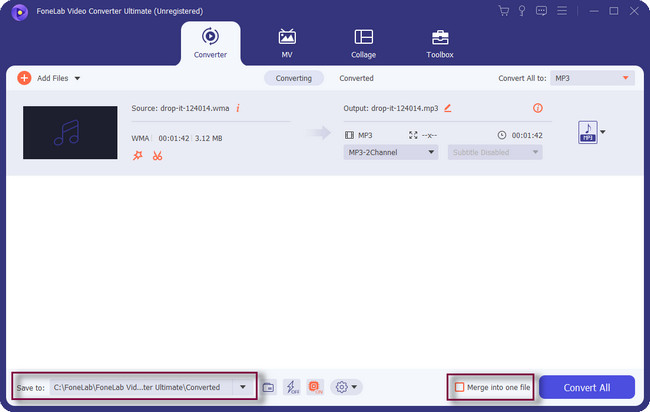This screenshot has width=650, height=412.
Task: Switch to the Collage tab
Action: [364, 44]
